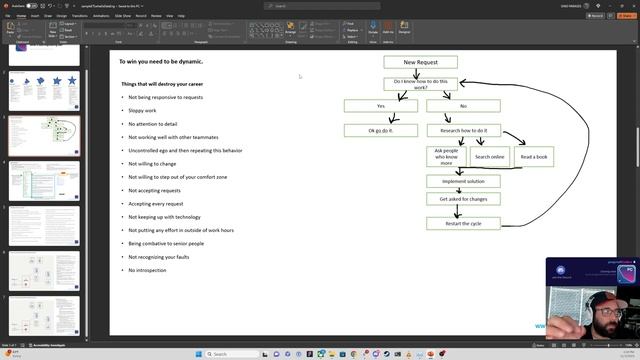Click the orange Share button

[627, 16]
